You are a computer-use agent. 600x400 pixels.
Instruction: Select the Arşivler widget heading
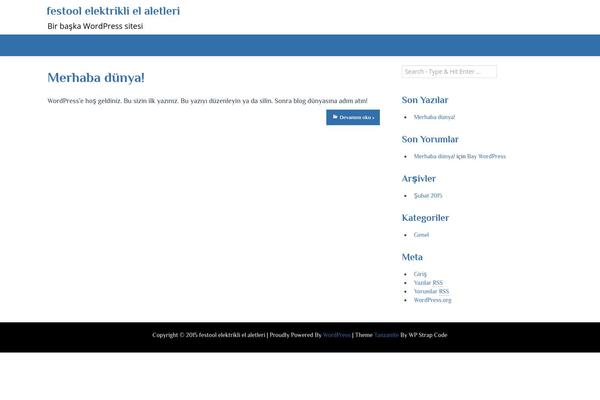pyautogui.click(x=419, y=179)
